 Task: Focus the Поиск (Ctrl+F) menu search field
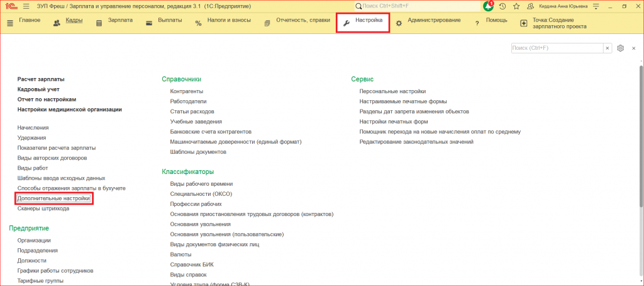tap(557, 48)
